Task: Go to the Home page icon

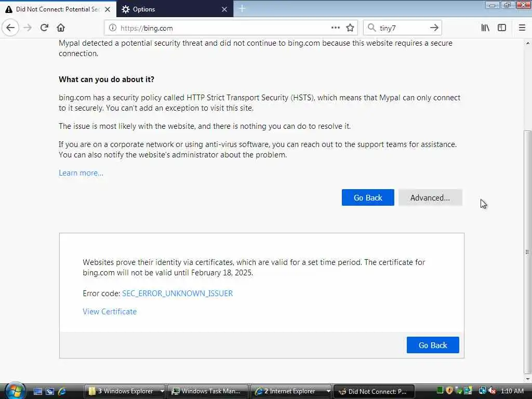Action: [x=61, y=28]
